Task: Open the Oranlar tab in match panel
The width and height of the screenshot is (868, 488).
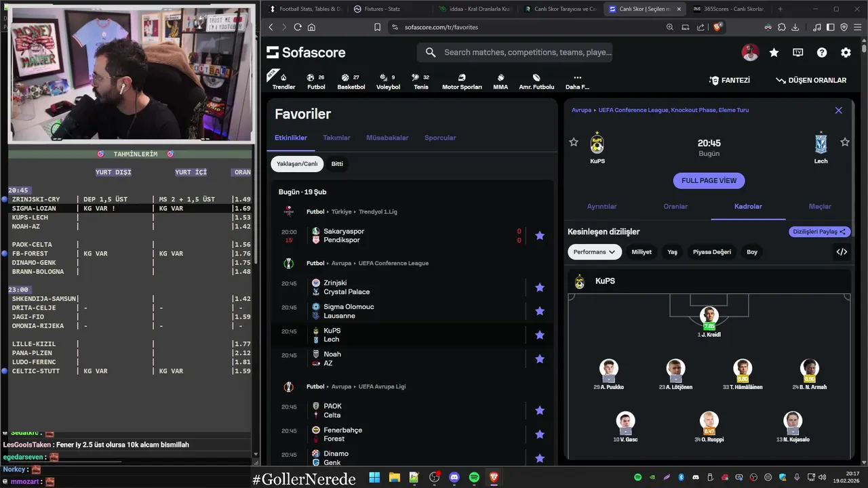Action: click(675, 207)
